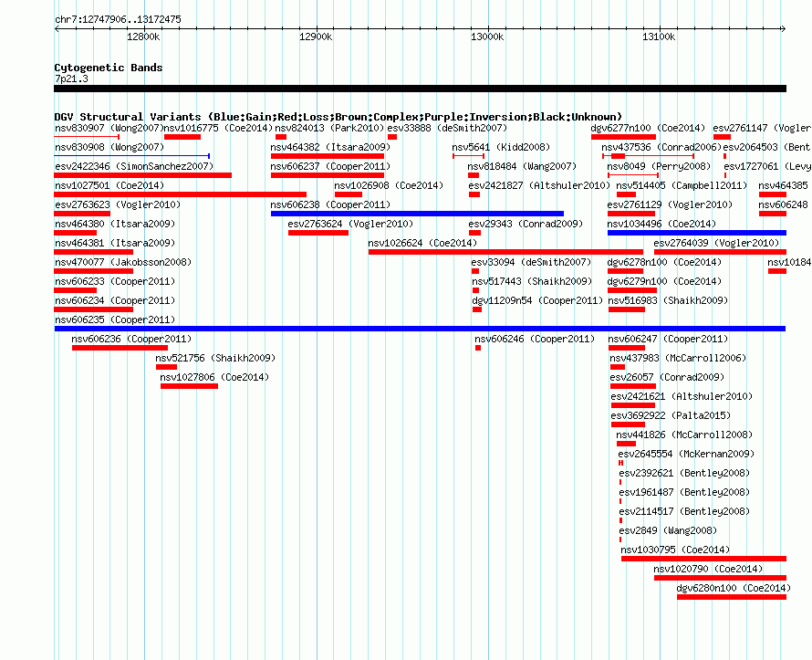
Task: Select the nsv1016775 (Coe2014) variant label
Action: [218, 128]
